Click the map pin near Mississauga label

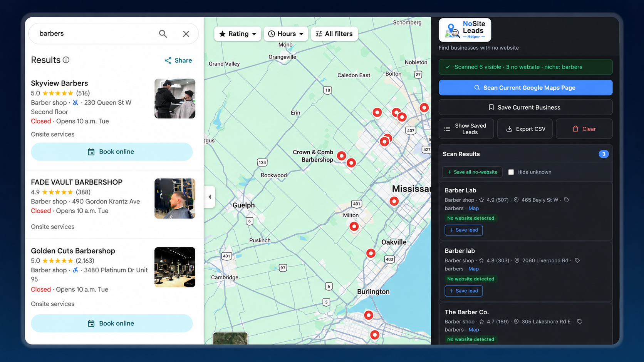click(x=394, y=201)
